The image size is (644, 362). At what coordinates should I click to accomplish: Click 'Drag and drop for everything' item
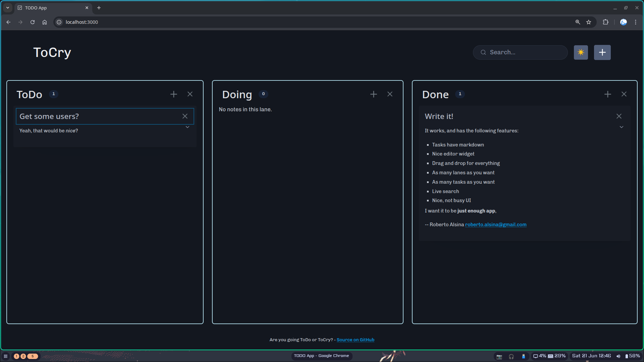(x=466, y=163)
